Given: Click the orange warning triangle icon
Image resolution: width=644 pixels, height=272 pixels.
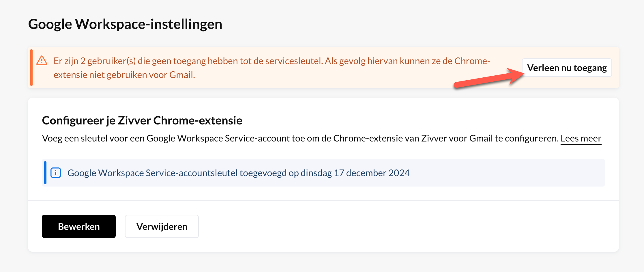Looking at the screenshot, I should (x=42, y=61).
